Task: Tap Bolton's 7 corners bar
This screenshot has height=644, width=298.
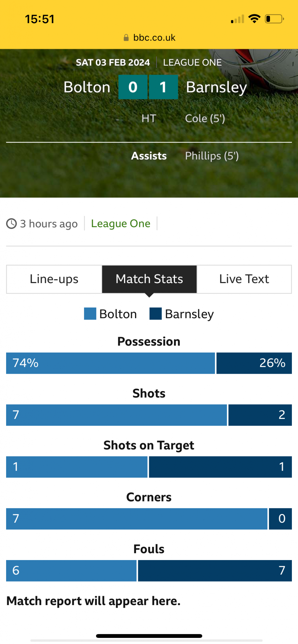Action: pos(137,519)
